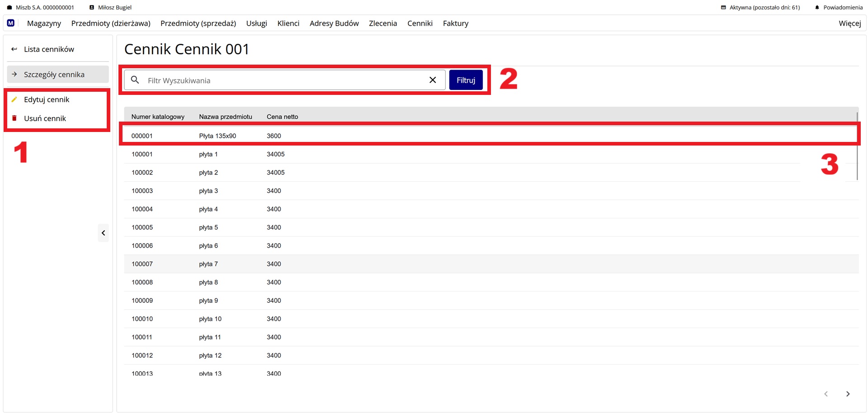Clear search filter with X icon
868x414 pixels.
click(432, 80)
